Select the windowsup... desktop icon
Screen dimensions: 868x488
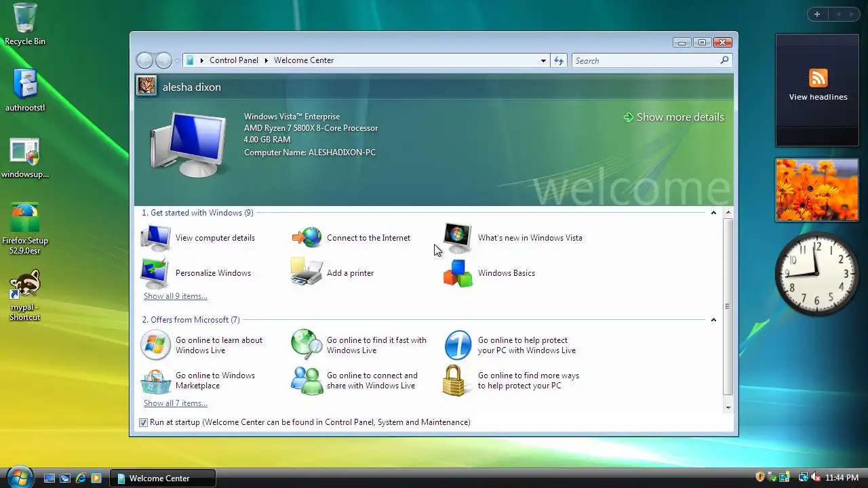(x=25, y=158)
